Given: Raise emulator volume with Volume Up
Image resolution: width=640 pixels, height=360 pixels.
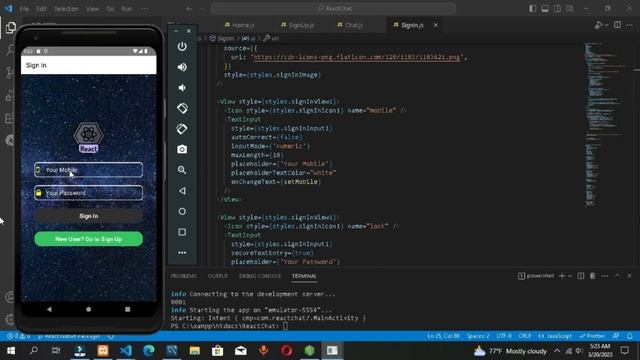Looking at the screenshot, I should [182, 67].
